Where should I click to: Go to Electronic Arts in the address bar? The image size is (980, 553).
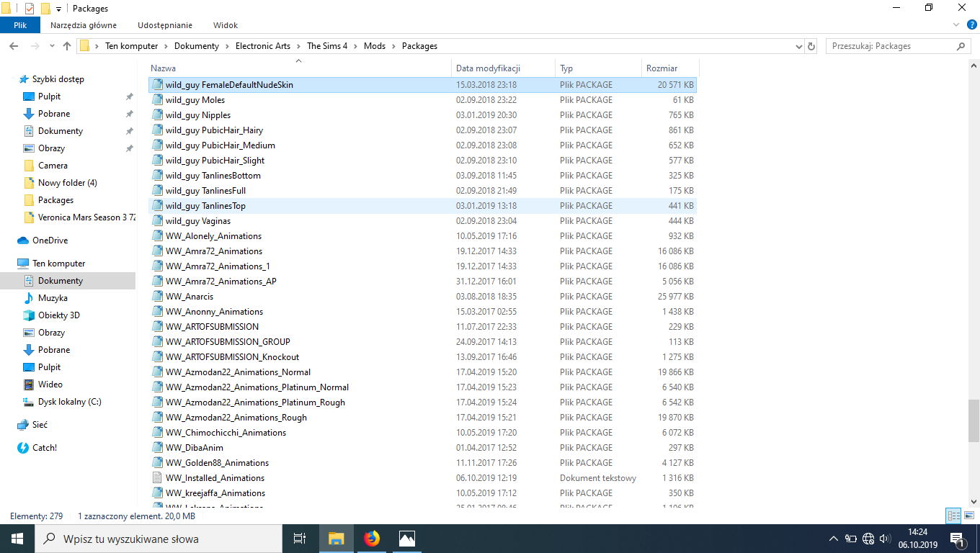(x=263, y=46)
